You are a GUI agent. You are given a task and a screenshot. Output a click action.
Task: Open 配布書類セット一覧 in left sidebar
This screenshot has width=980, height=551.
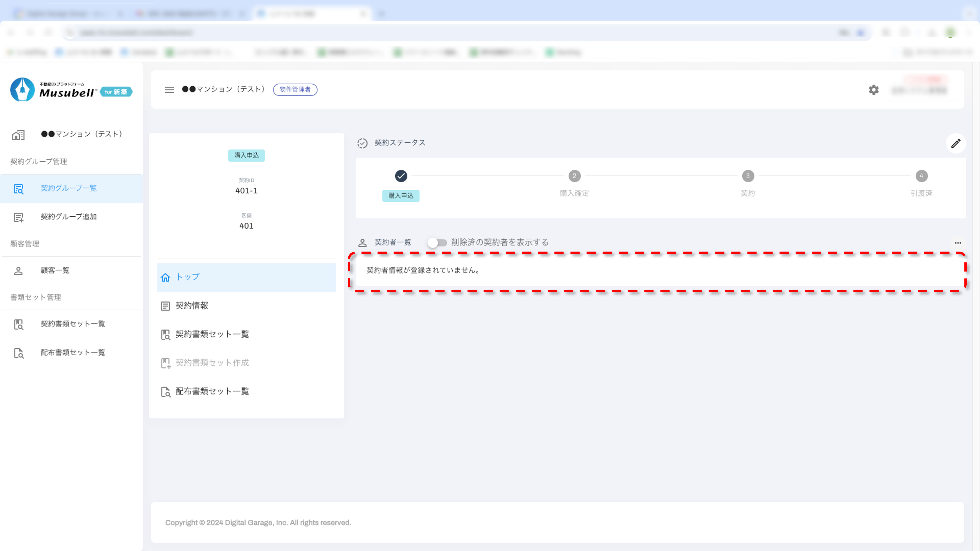click(73, 352)
